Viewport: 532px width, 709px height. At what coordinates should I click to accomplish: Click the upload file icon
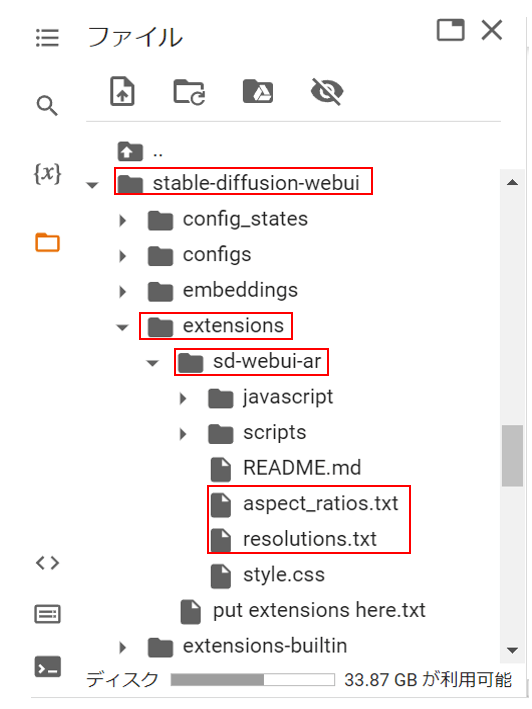122,91
